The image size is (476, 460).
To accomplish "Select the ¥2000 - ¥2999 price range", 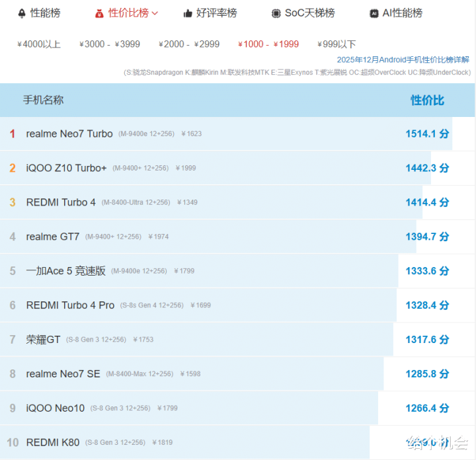I will [x=189, y=44].
